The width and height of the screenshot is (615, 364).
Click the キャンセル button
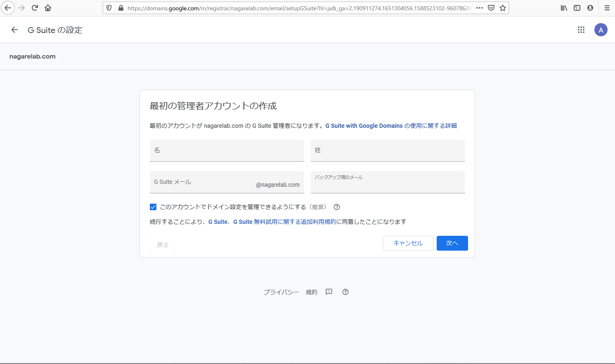408,243
